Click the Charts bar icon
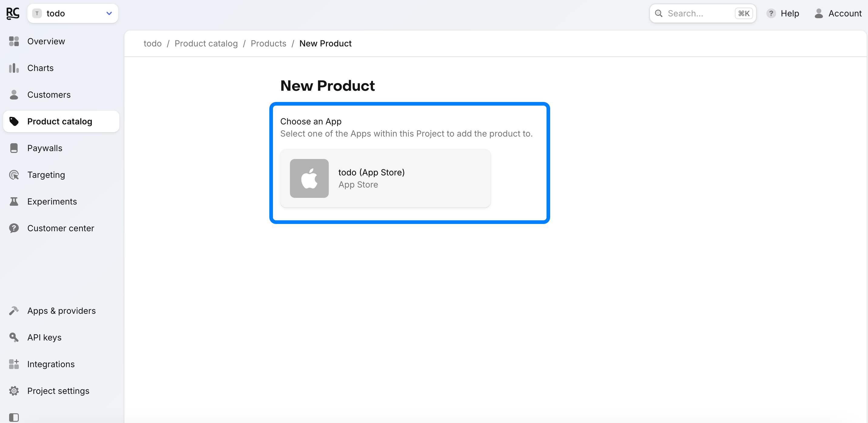Viewport: 868px width, 423px height. coord(14,68)
